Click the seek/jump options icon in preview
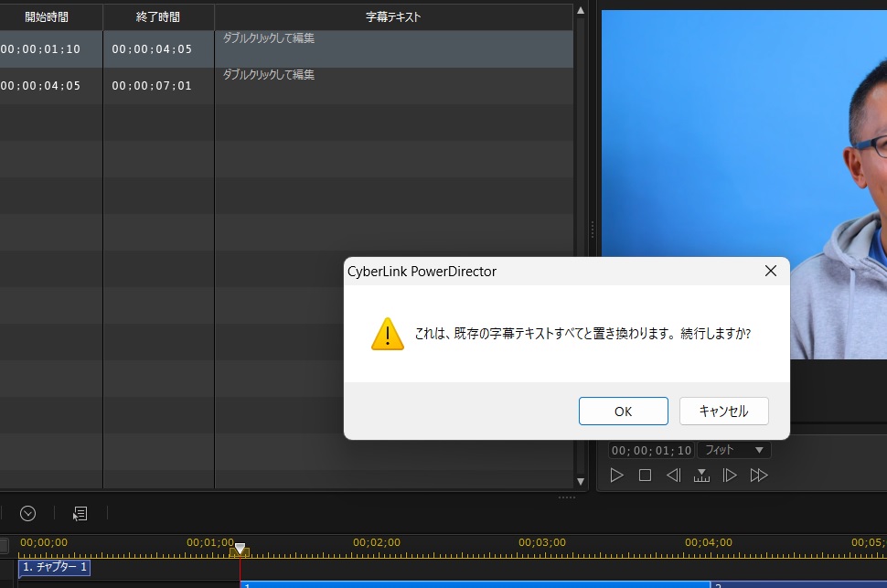The width and height of the screenshot is (887, 588). tap(701, 476)
